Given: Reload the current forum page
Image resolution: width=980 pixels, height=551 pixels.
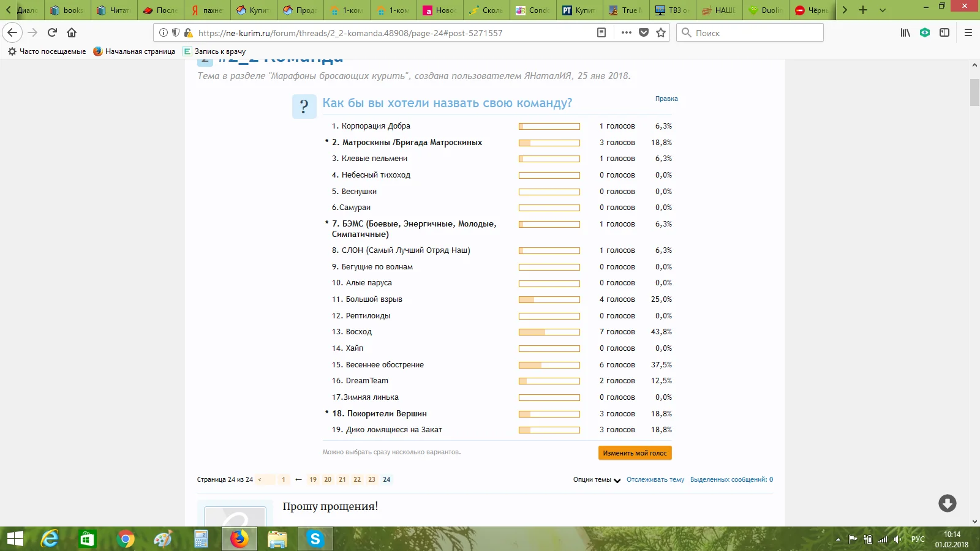Looking at the screenshot, I should coord(52,32).
